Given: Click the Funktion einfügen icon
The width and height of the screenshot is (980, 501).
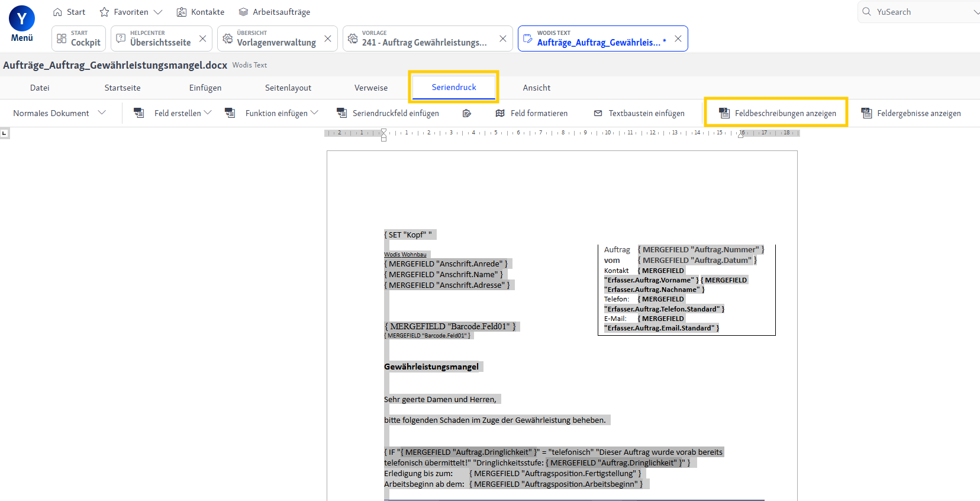Looking at the screenshot, I should pos(230,113).
